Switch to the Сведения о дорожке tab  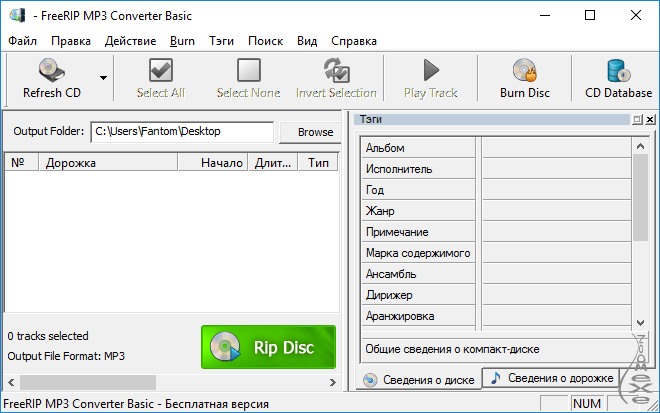[x=552, y=378]
